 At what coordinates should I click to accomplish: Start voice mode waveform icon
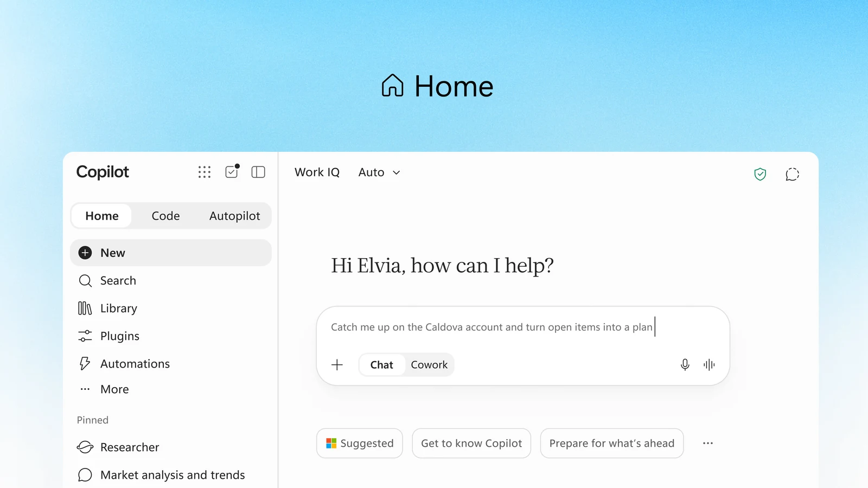click(709, 365)
